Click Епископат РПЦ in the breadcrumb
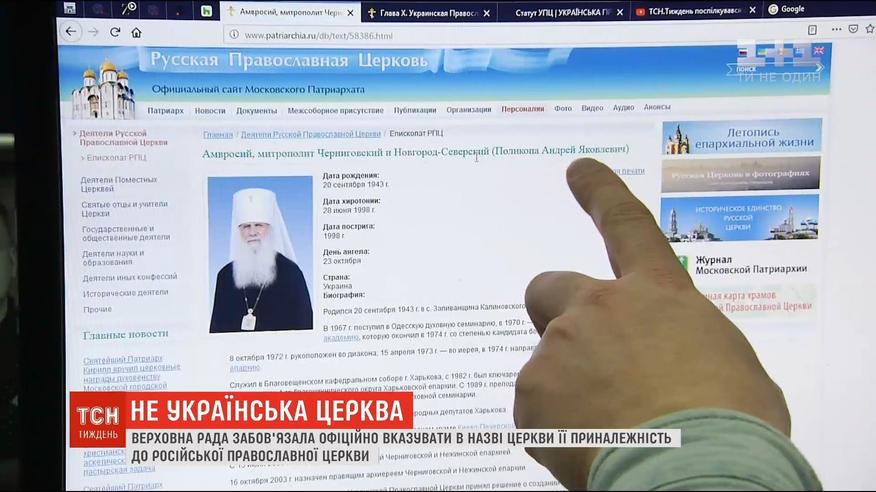 coord(416,133)
